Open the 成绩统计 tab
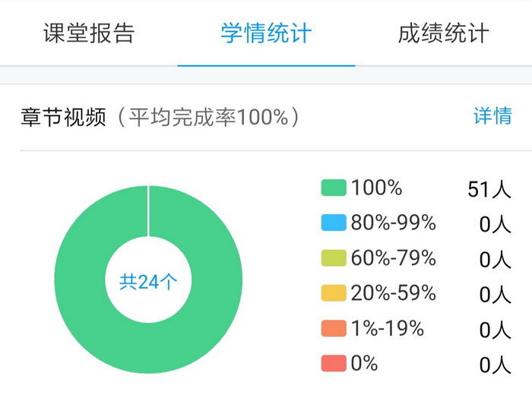This screenshot has height=401, width=532. (443, 33)
